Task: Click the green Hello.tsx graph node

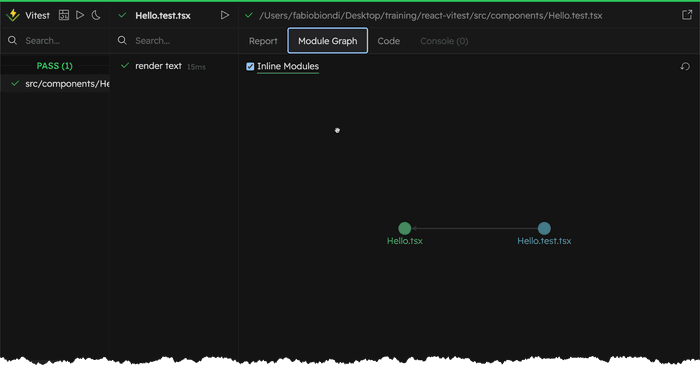Action: tap(404, 228)
